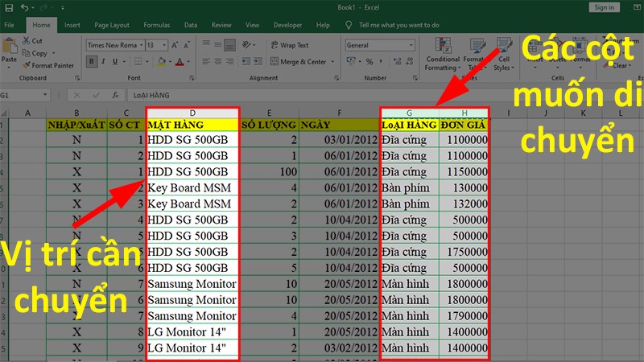Click the View ribbon tab
This screenshot has width=644, height=362.
(x=252, y=25)
